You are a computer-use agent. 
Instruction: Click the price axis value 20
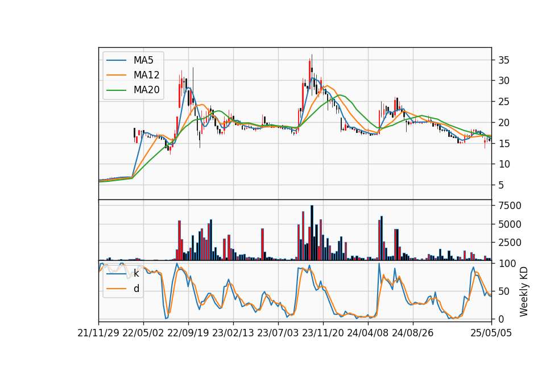point(504,123)
